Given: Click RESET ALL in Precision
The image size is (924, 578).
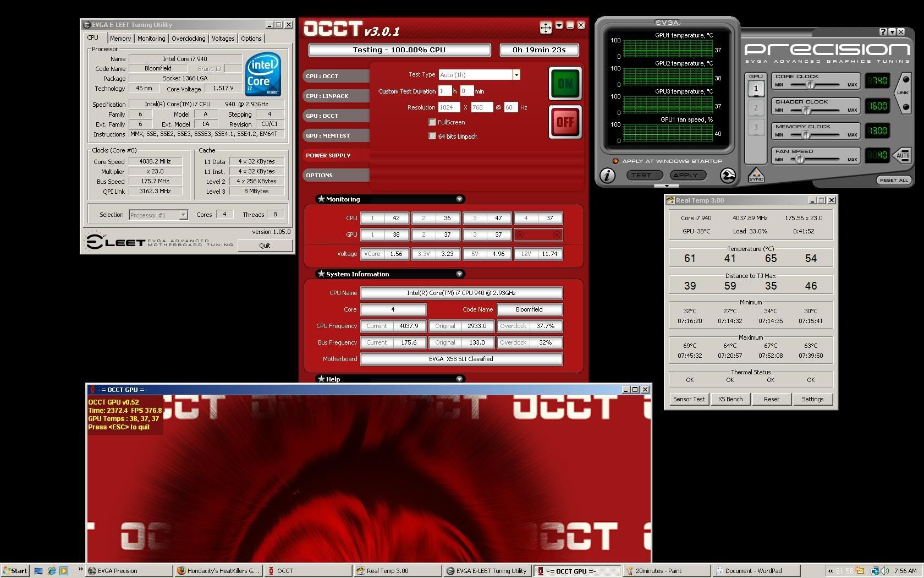Looking at the screenshot, I should tap(893, 180).
